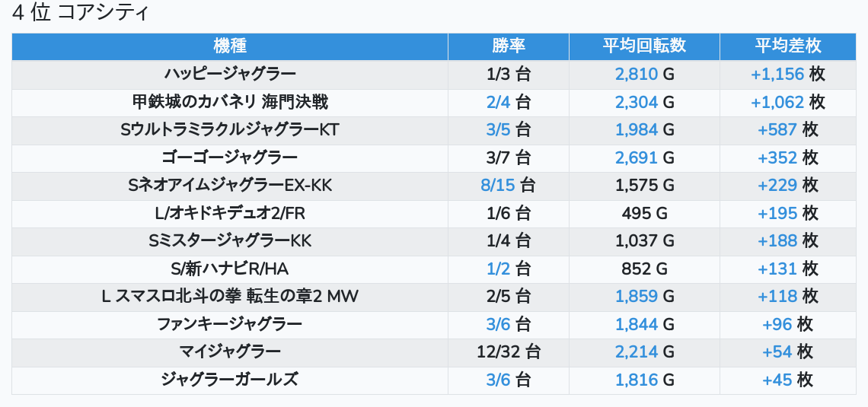868x407 pixels.
Task: Click ゴーゴージャグラー machine name
Action: (230, 158)
